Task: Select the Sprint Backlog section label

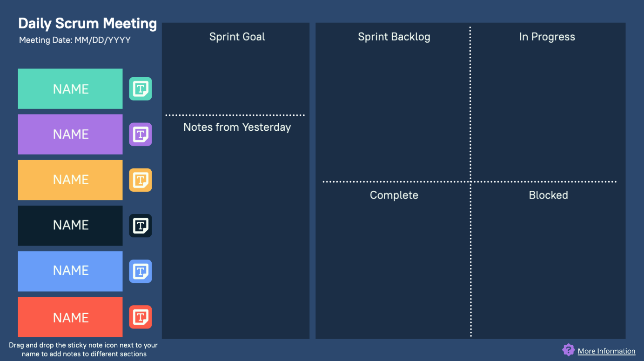Action: 394,37
